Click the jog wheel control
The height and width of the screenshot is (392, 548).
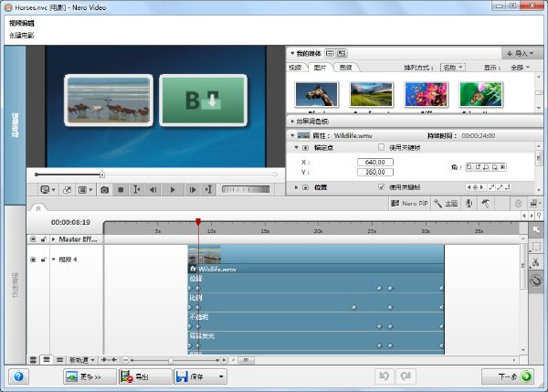click(246, 189)
